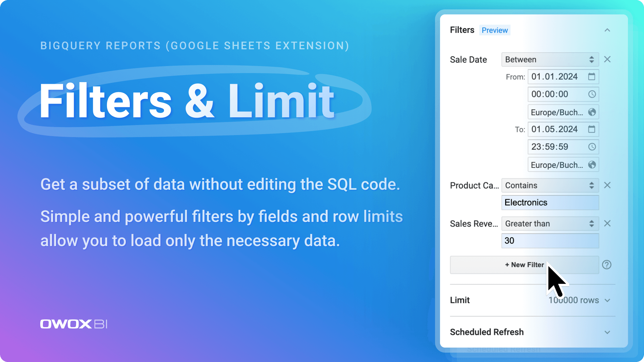
Task: Click the clock icon beside 00:00:00
Action: coord(592,94)
